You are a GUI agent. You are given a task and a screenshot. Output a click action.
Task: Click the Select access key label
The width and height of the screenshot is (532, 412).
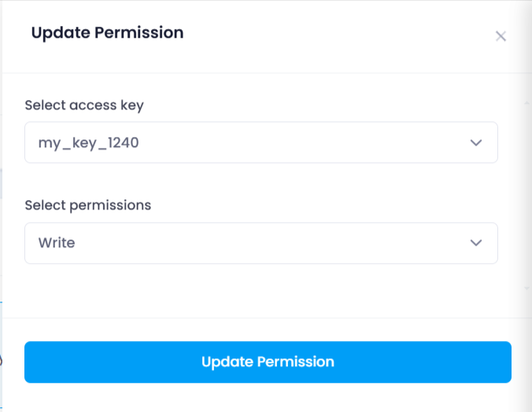pos(84,106)
